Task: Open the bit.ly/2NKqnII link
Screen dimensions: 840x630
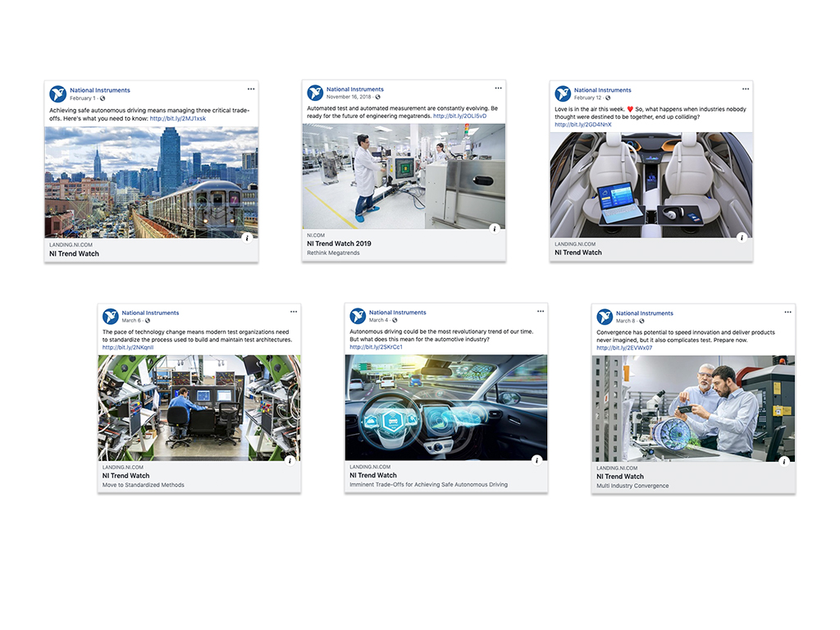Action: coord(128,347)
